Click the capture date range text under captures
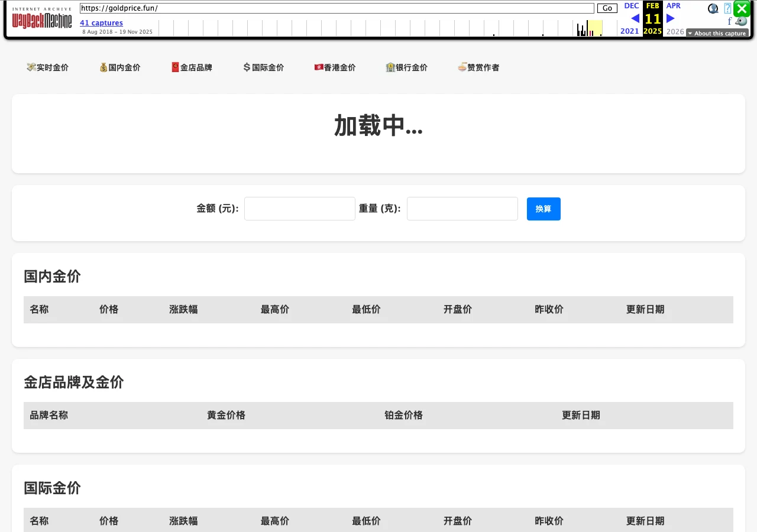Image resolution: width=757 pixels, height=532 pixels. [117, 32]
